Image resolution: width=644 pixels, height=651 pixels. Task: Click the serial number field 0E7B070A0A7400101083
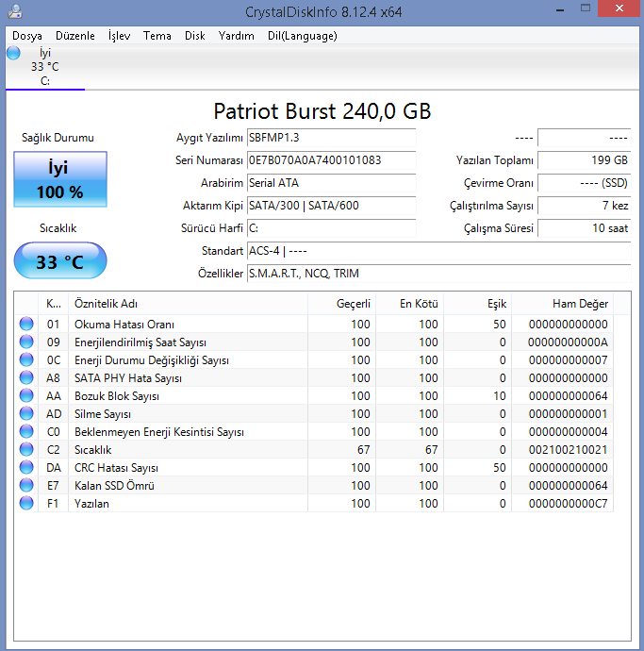[331, 160]
